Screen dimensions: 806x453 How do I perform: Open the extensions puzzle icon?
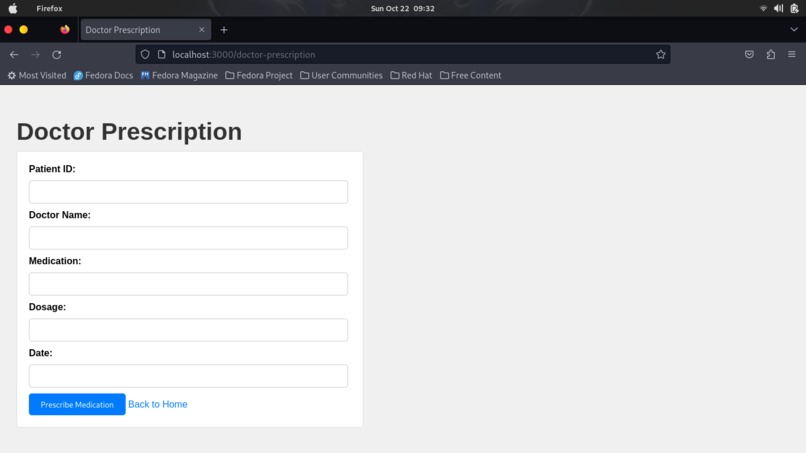[x=771, y=55]
